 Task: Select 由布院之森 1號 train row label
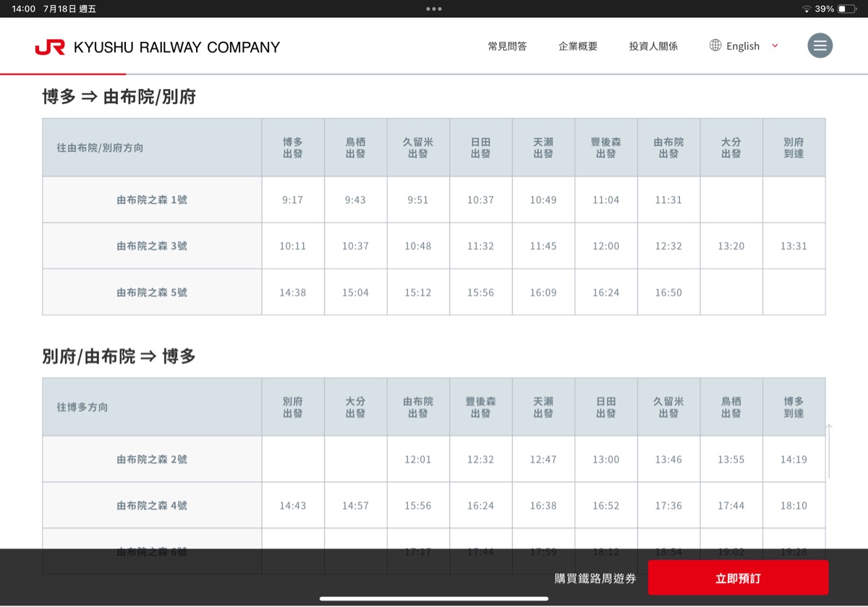click(152, 200)
